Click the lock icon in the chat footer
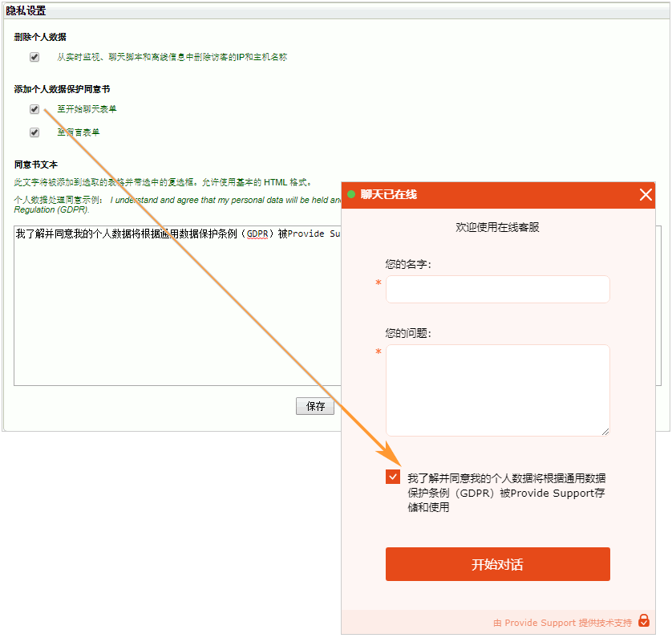This screenshot has height=642, width=672. pos(644,620)
